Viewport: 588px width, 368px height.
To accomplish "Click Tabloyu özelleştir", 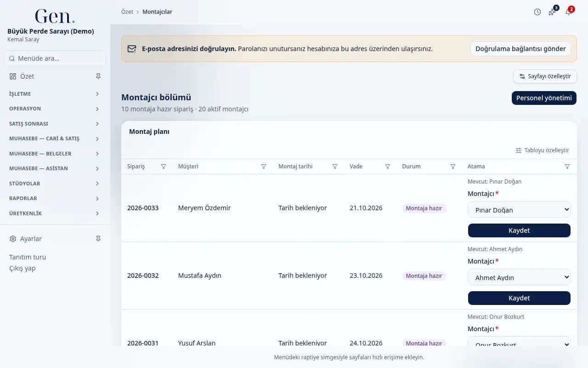I will [x=543, y=150].
